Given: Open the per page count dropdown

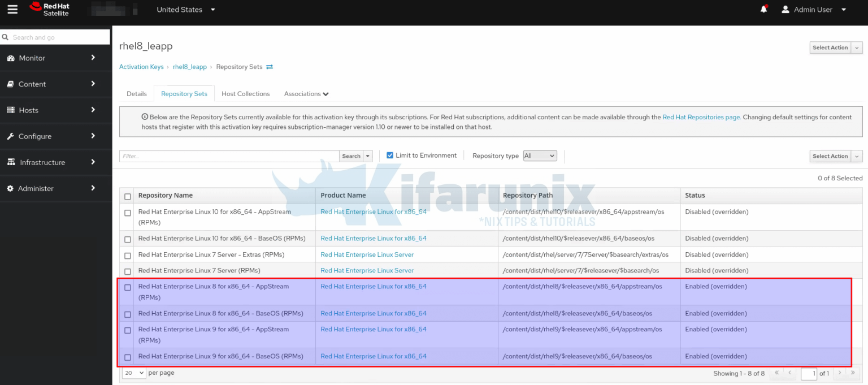Looking at the screenshot, I should point(134,373).
